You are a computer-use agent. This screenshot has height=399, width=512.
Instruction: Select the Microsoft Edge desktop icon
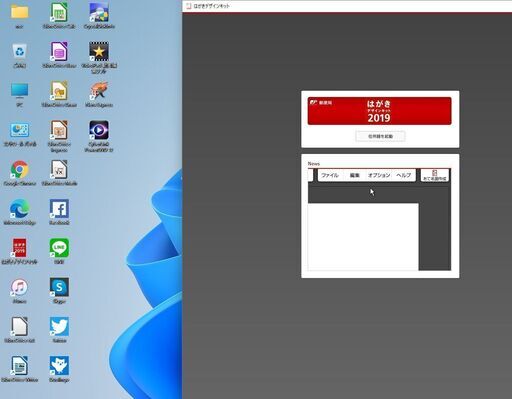(x=20, y=212)
